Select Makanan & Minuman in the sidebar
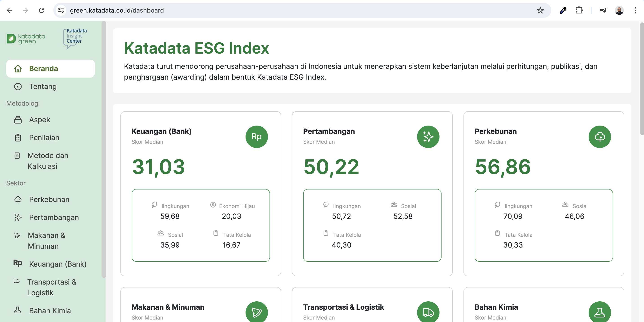Image resolution: width=644 pixels, height=322 pixels. 50,241
